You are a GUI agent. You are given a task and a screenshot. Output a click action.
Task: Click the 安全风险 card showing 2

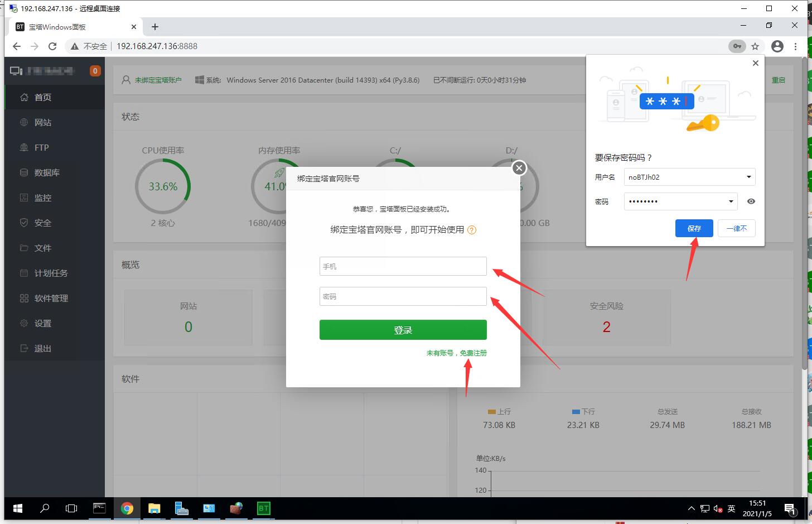(607, 317)
